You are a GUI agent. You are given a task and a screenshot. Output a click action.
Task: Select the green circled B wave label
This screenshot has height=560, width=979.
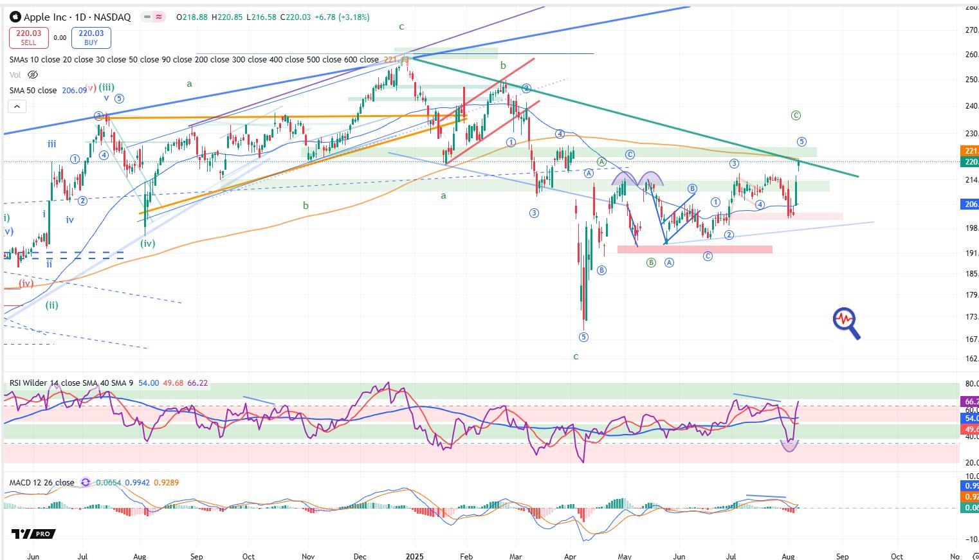(x=651, y=262)
